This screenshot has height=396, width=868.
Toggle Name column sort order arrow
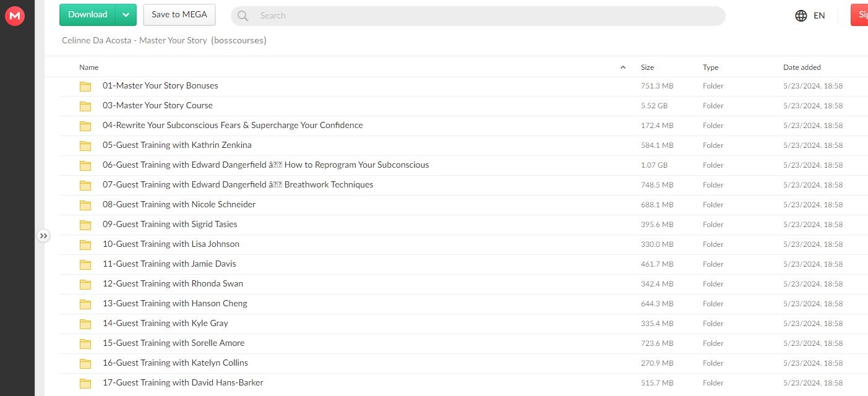[622, 67]
